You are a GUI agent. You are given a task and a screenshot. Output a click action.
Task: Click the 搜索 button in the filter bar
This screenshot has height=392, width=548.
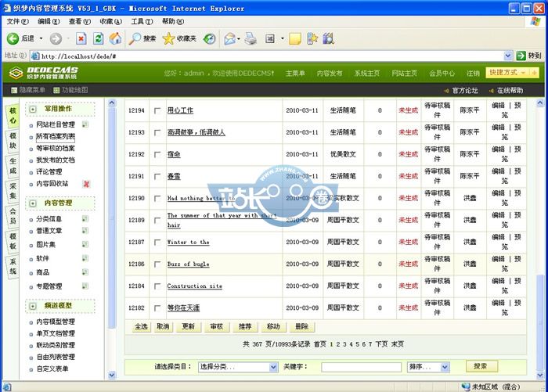click(481, 366)
